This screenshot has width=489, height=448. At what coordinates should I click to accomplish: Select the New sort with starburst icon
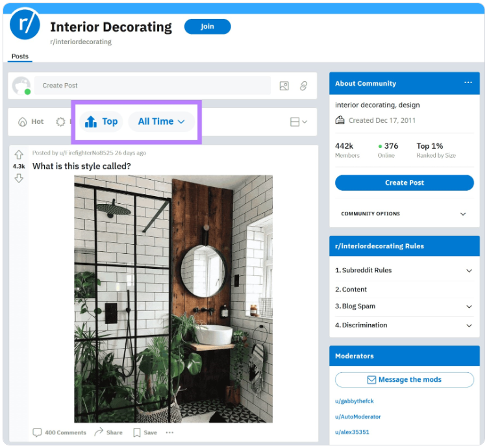tap(63, 121)
